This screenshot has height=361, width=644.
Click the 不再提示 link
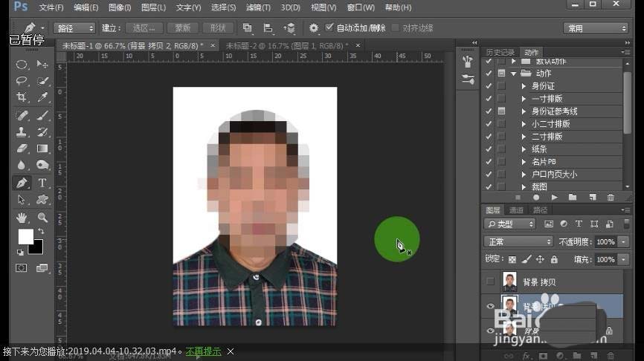[203, 351]
